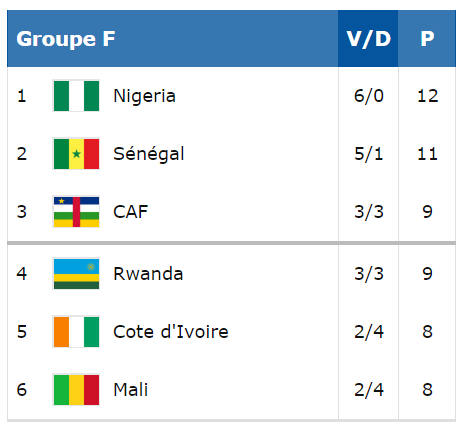Select the P column header
This screenshot has width=466, height=428.
[x=427, y=39]
